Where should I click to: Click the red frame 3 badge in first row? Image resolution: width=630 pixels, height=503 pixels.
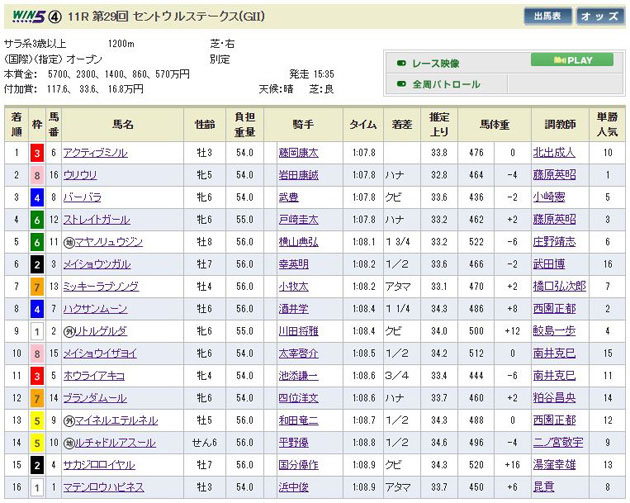[37, 153]
